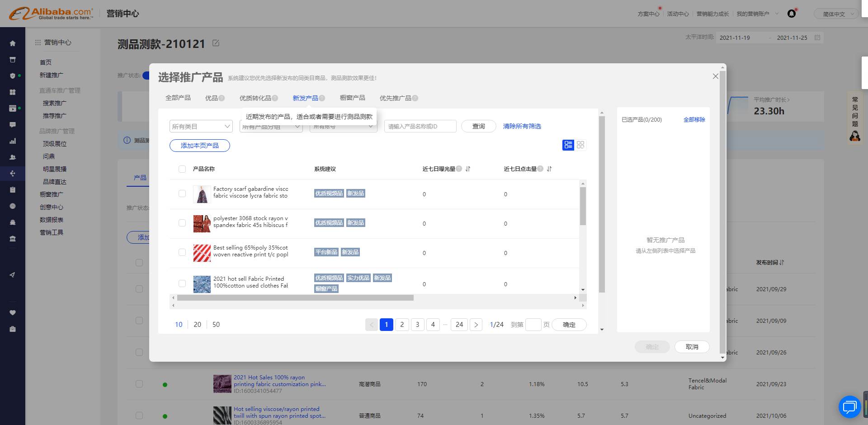Viewport: 868px width, 425px height.
Task: Open the bank finance sidebar icon
Action: (x=13, y=239)
